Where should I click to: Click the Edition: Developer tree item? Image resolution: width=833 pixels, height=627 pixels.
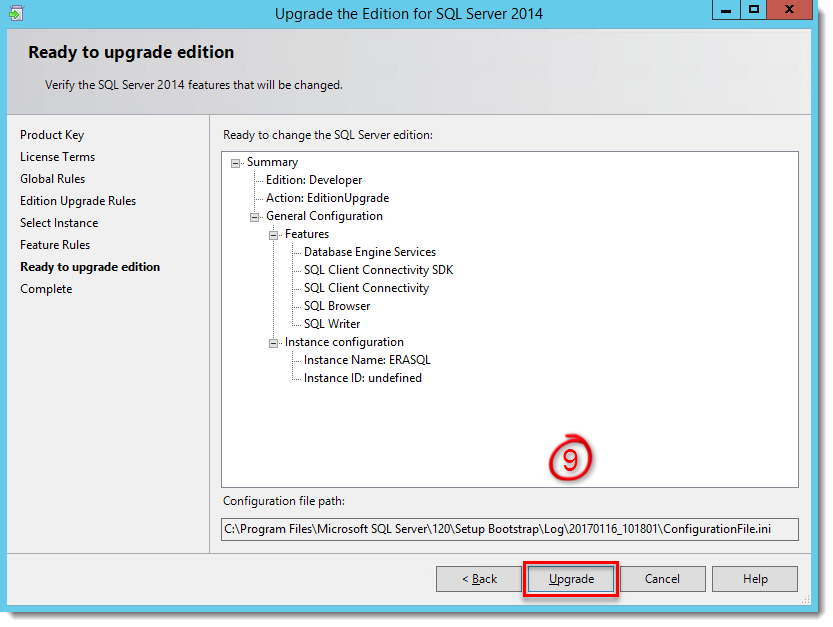[314, 180]
